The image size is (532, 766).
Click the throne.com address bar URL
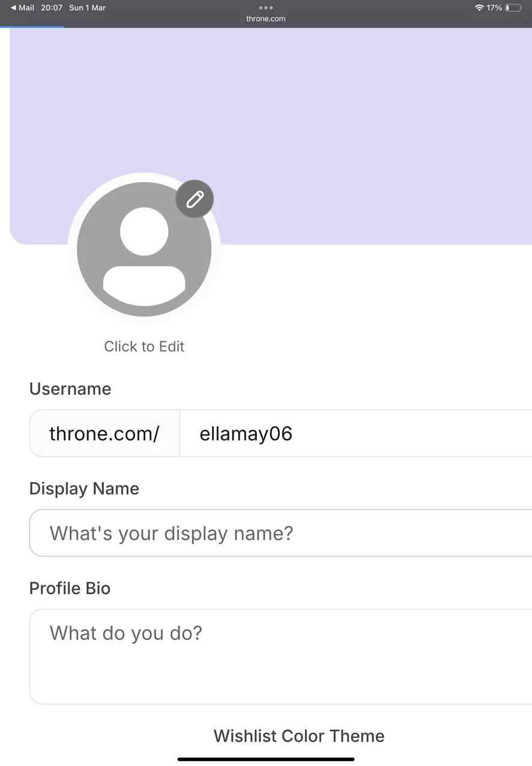point(265,19)
